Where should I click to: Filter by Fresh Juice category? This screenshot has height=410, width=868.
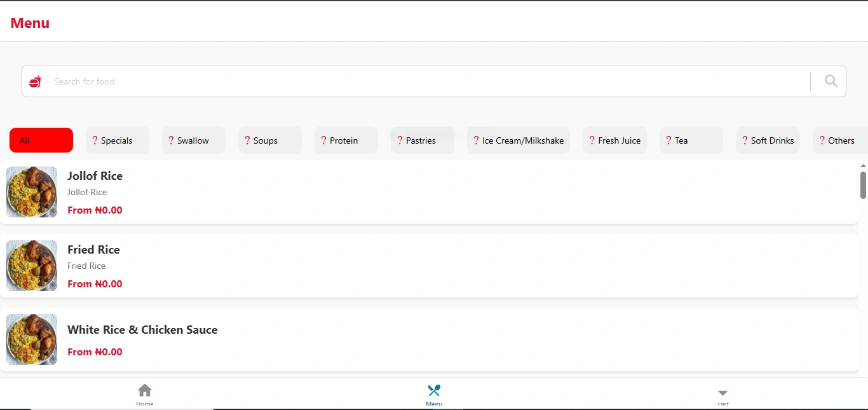(614, 140)
